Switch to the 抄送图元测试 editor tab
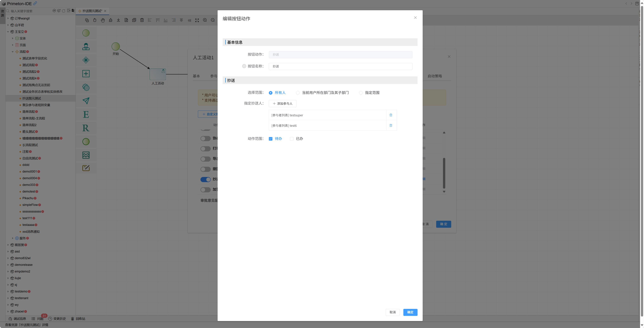Image resolution: width=644 pixels, height=328 pixels. 92,11
